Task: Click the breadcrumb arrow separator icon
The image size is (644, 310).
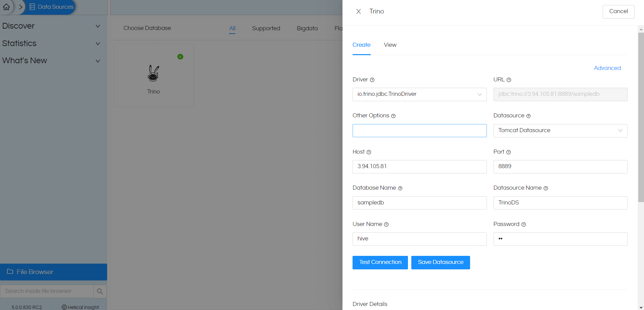Action: (x=20, y=7)
